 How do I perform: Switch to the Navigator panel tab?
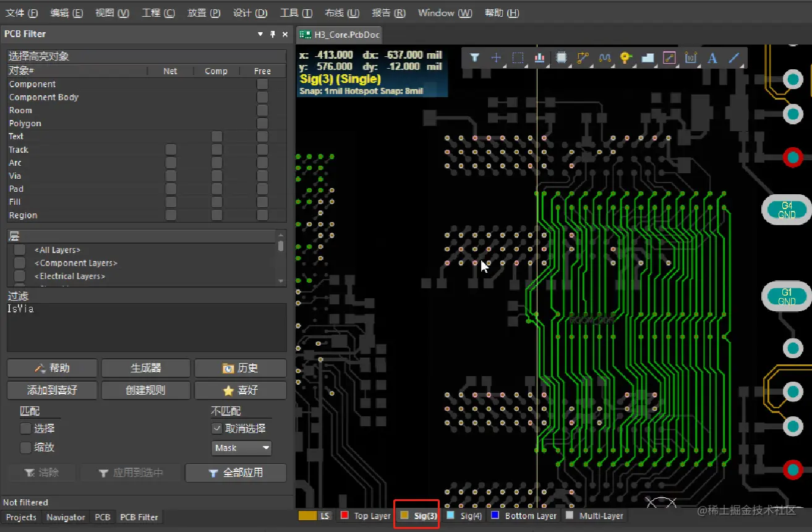click(x=66, y=517)
